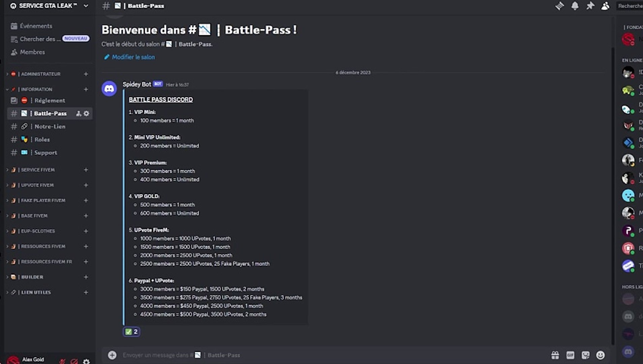Viewport: 643px width, 364px height.
Task: Open the sticker picker
Action: pyautogui.click(x=586, y=355)
